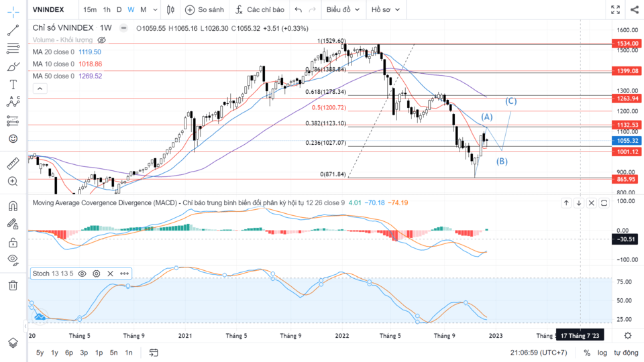This screenshot has width=644, height=362.
Task: Click the current price 1055.32 label
Action: (627, 140)
